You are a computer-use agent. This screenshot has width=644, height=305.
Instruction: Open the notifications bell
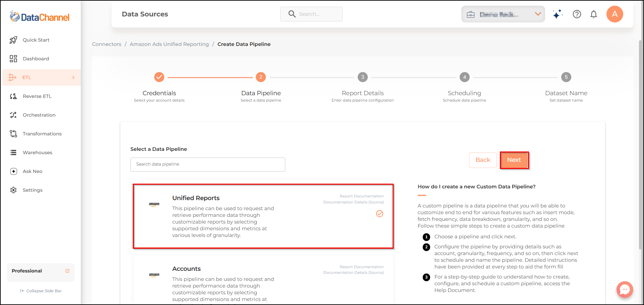coord(594,14)
